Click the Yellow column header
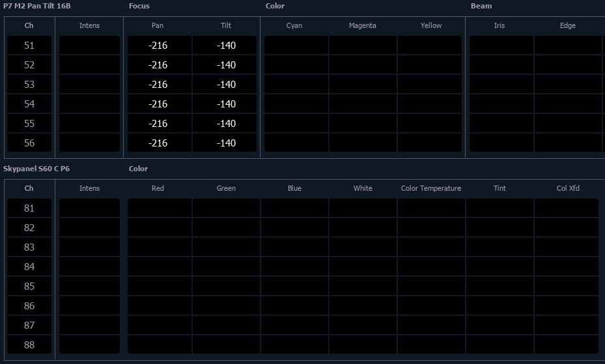605x364 pixels. (x=431, y=25)
